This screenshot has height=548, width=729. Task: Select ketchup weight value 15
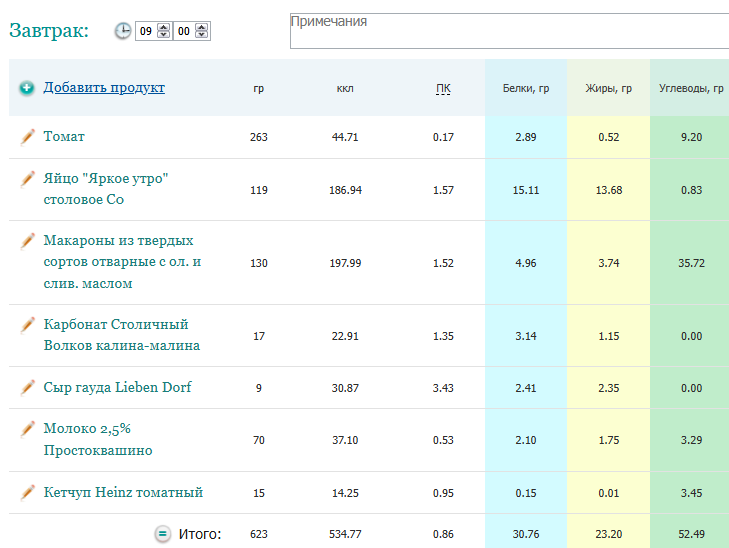coord(259,493)
